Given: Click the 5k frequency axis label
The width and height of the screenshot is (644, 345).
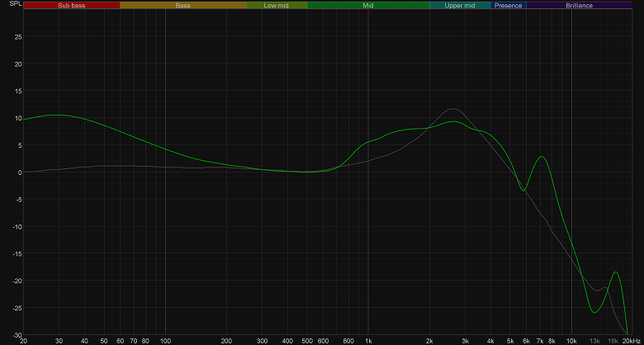Looking at the screenshot, I should point(510,341).
